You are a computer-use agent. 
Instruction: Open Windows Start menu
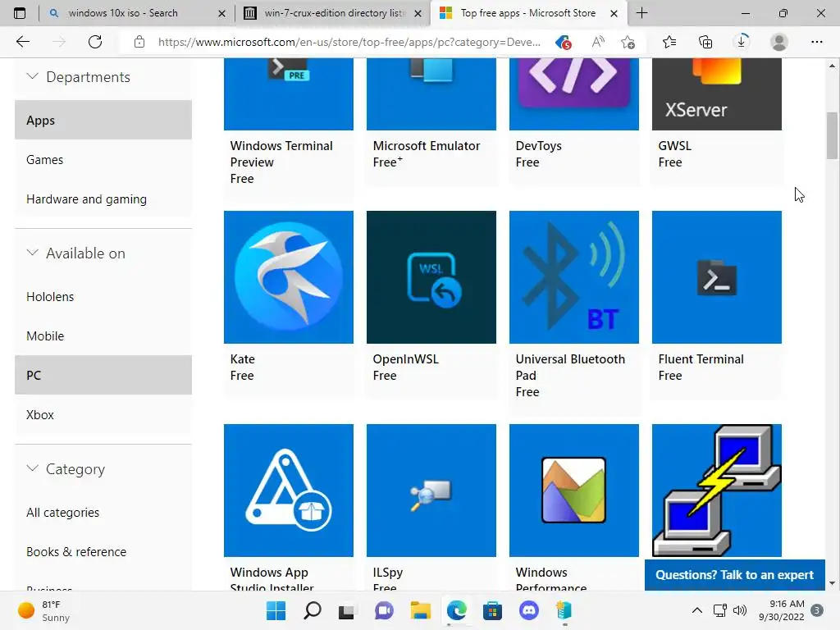[276, 610]
